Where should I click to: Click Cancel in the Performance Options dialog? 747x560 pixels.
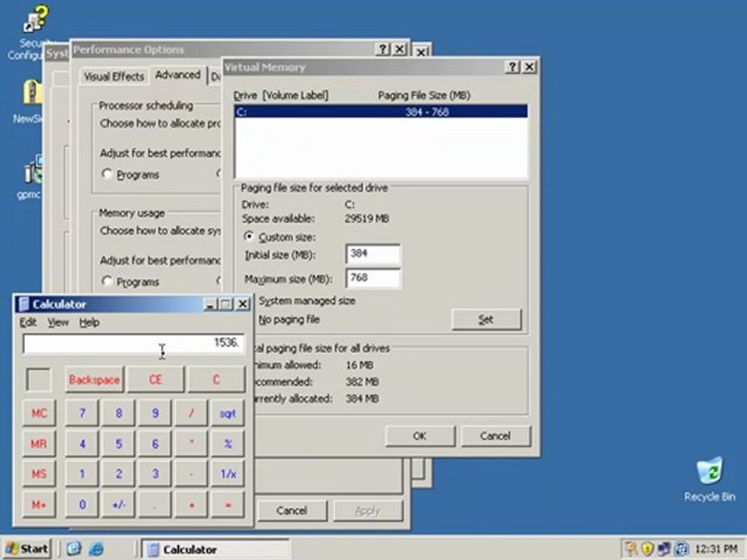(292, 510)
